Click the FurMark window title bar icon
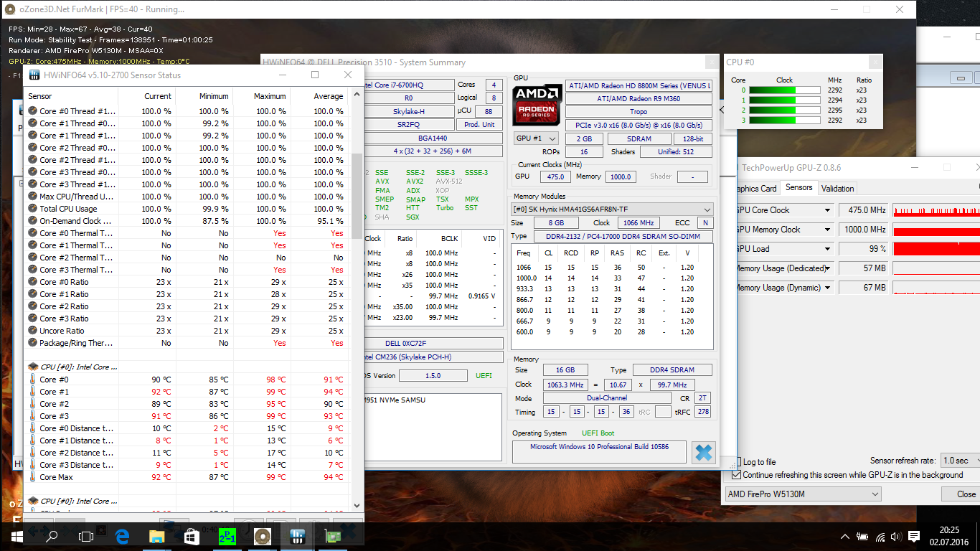 9,9
